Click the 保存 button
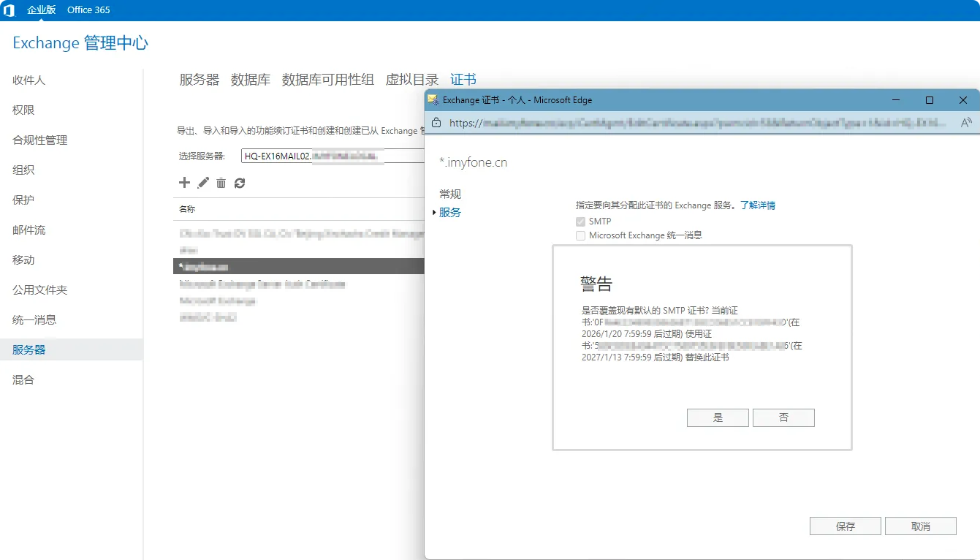This screenshot has height=560, width=980. (x=846, y=526)
